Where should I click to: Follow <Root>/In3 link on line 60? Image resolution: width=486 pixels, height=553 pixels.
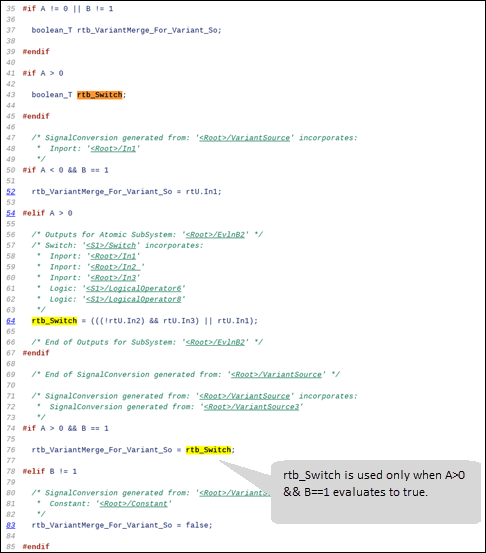pos(113,278)
